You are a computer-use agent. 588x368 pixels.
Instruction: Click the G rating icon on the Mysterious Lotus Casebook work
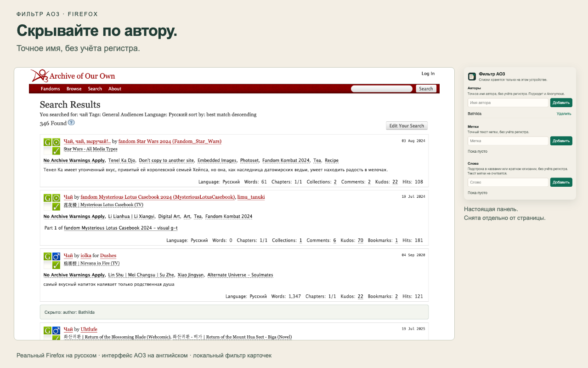point(47,198)
